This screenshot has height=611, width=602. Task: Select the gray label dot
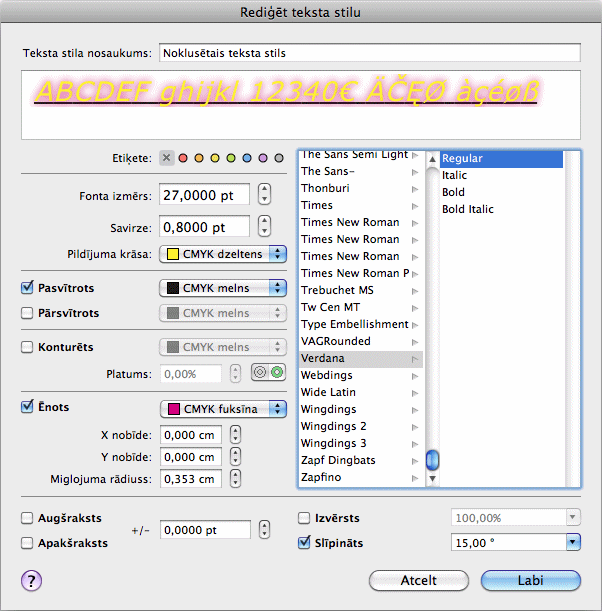279,158
